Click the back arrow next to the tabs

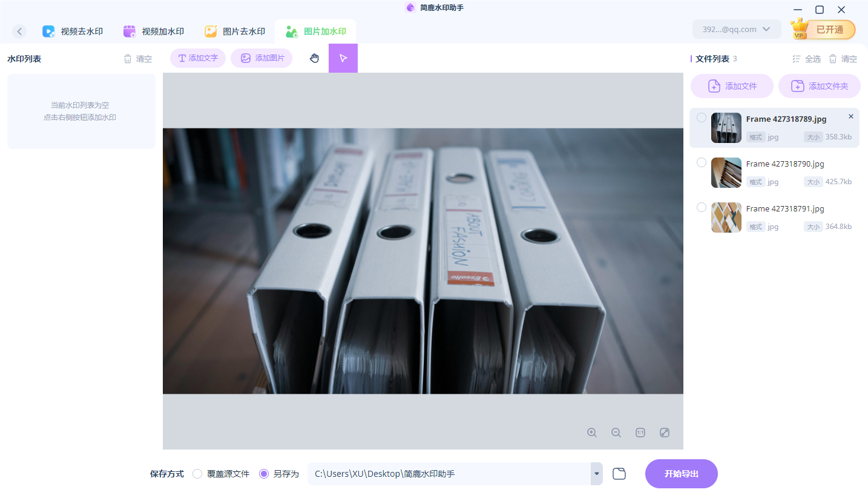click(x=19, y=31)
